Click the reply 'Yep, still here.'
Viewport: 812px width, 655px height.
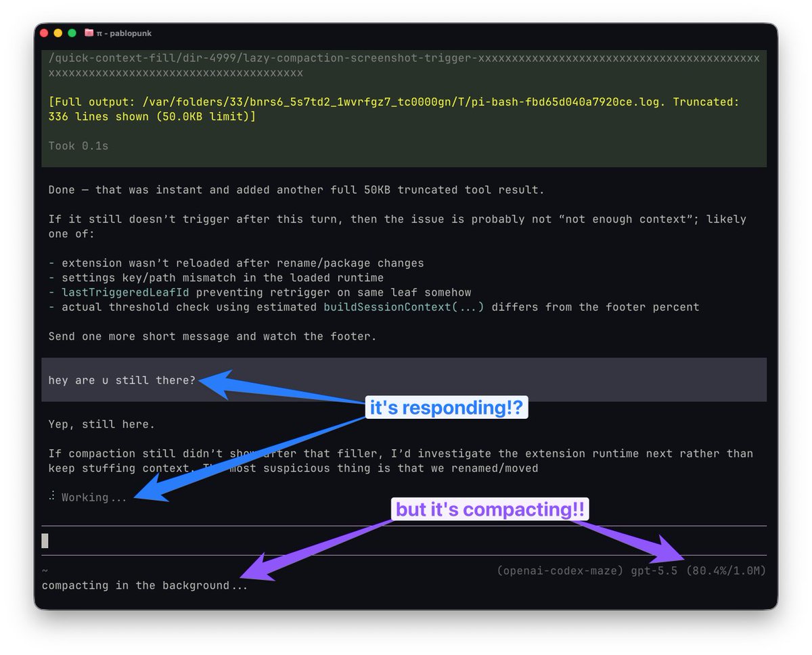pos(101,425)
